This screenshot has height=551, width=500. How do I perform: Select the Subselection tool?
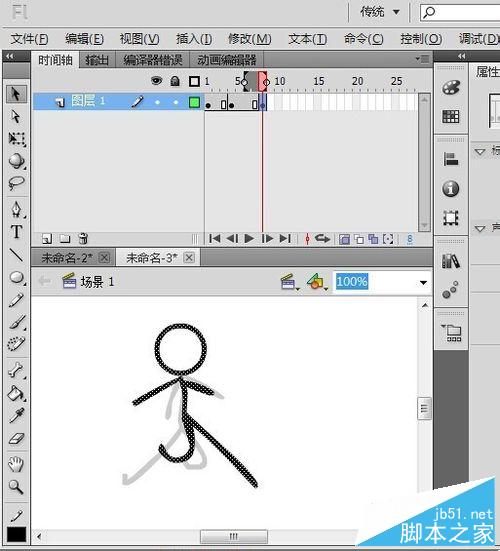click(x=16, y=116)
